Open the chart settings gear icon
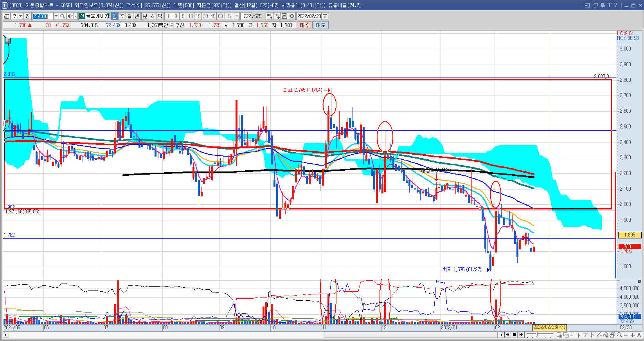 pyautogui.click(x=292, y=16)
